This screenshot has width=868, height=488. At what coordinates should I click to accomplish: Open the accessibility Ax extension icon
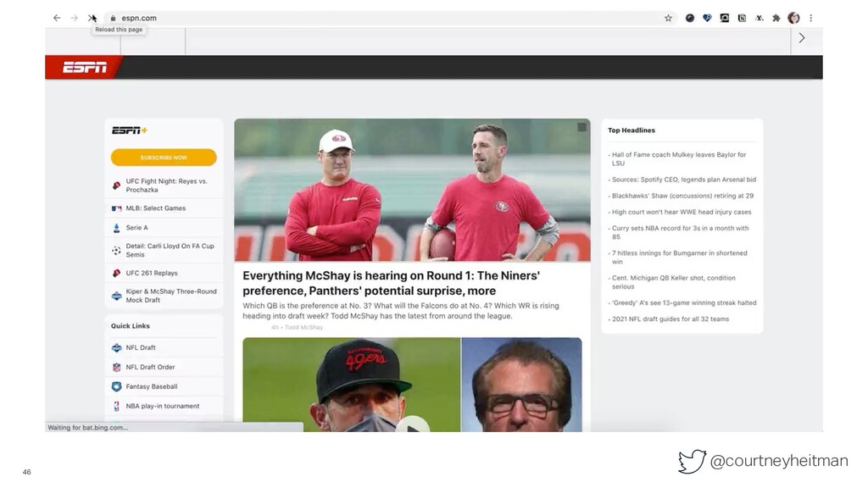(759, 19)
